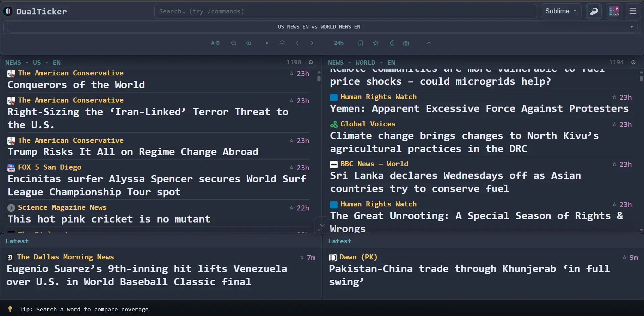Click the toolbar bookmark icon
644x316 pixels.
(360, 43)
